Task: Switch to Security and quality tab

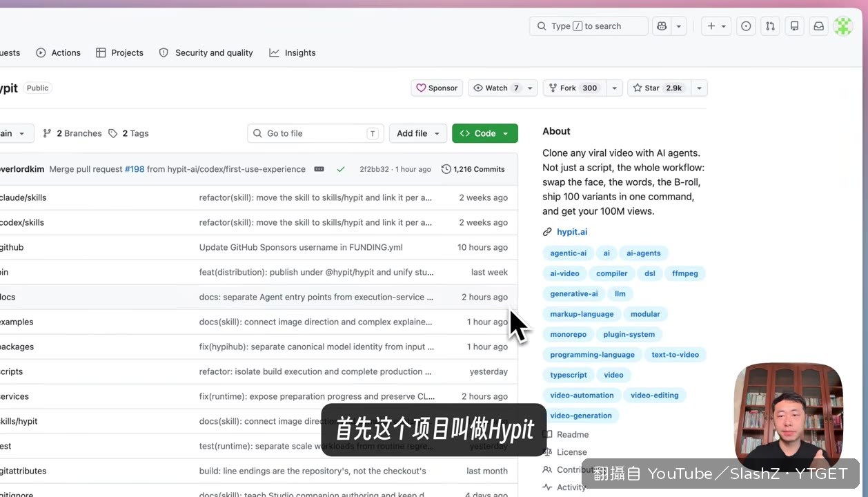Action: pyautogui.click(x=206, y=52)
